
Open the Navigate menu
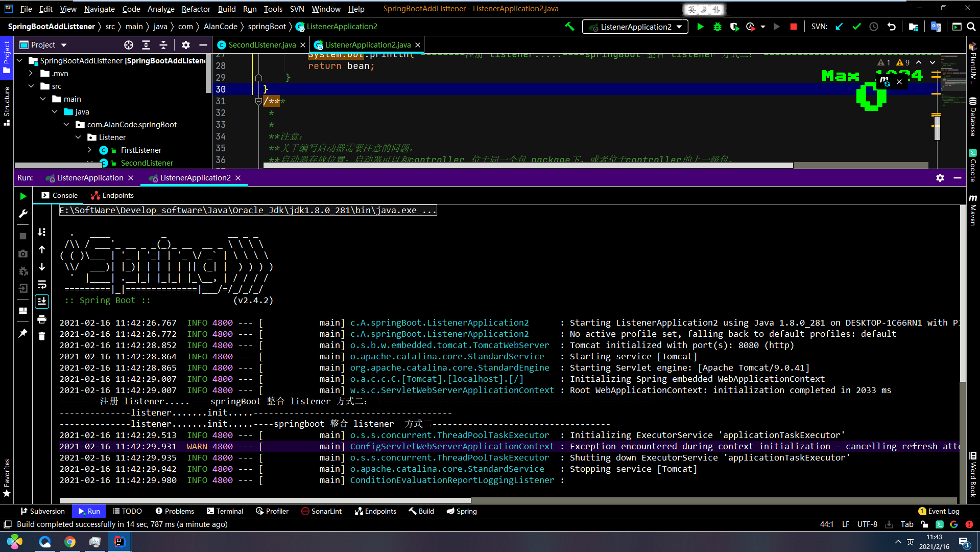click(99, 9)
